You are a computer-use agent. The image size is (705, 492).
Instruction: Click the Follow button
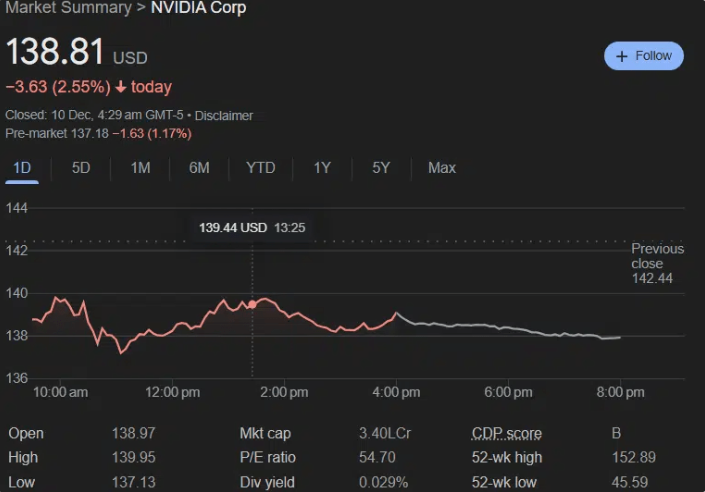click(x=643, y=56)
